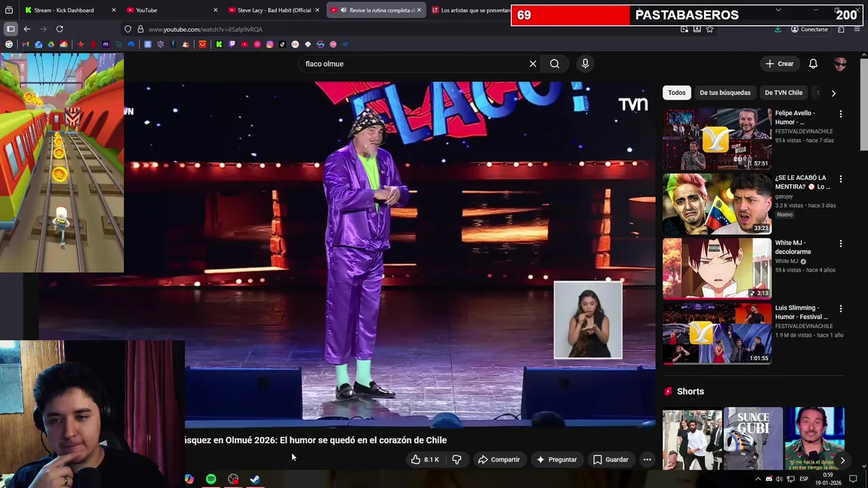Image resolution: width=868 pixels, height=488 pixels.
Task: Open YouTube notifications bell
Action: click(x=813, y=64)
